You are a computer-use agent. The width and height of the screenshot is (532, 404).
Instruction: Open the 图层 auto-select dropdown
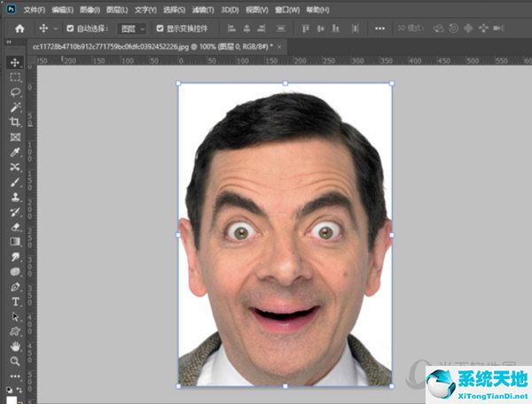(132, 28)
